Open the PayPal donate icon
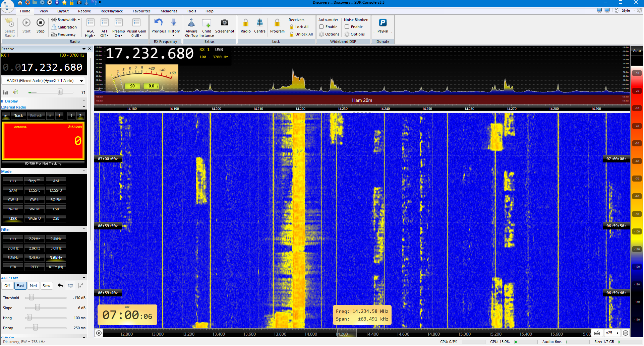644x346 pixels. pyautogui.click(x=383, y=23)
